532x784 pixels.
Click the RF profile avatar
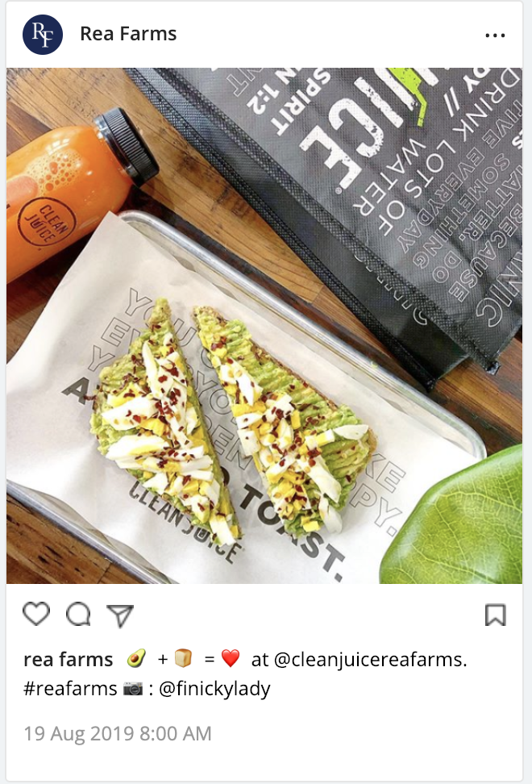pyautogui.click(x=43, y=35)
